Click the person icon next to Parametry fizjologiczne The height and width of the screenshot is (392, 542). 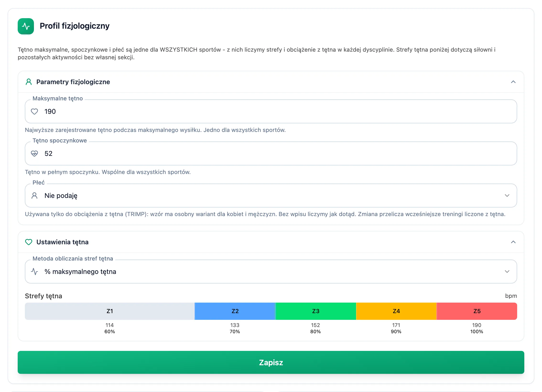[29, 82]
